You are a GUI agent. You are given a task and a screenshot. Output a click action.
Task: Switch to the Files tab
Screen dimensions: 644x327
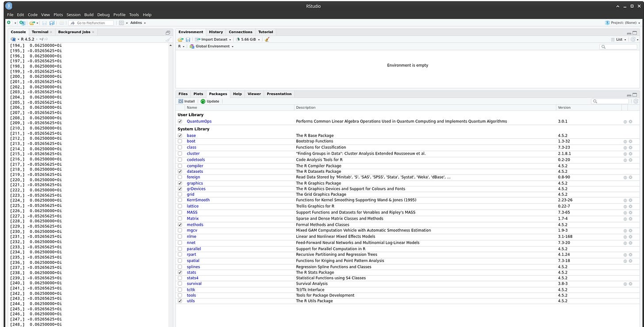pos(183,94)
